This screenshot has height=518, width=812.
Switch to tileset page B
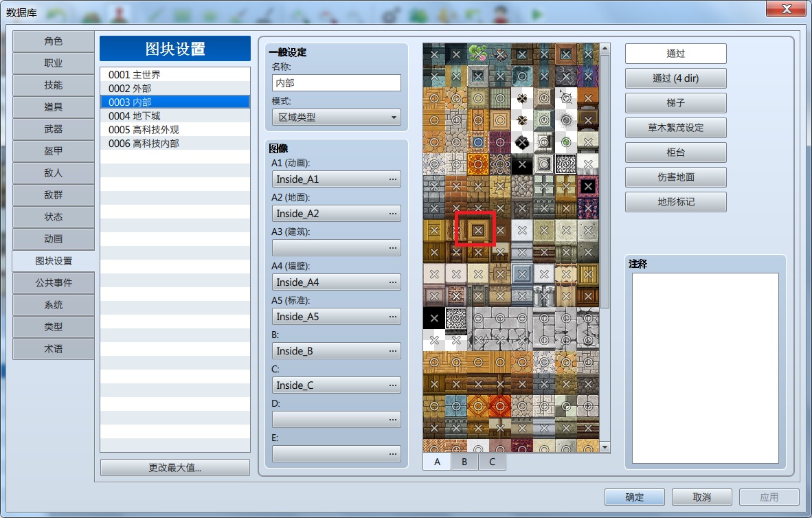click(464, 462)
